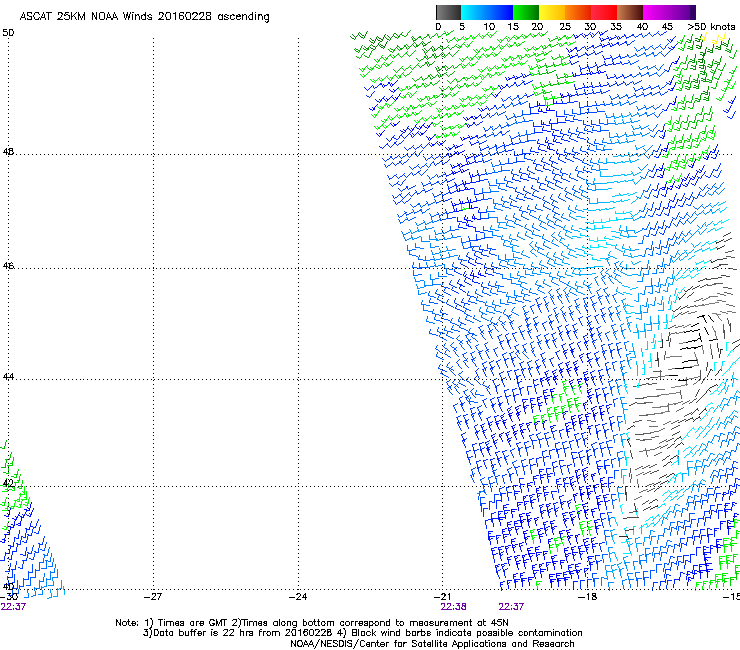Click the latitude label 42
The image size is (740, 650).
point(8,483)
